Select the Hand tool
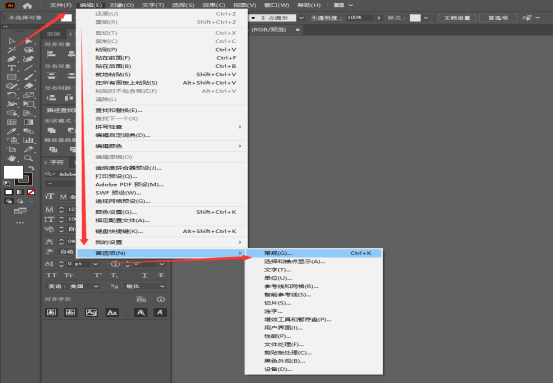 click(x=12, y=158)
